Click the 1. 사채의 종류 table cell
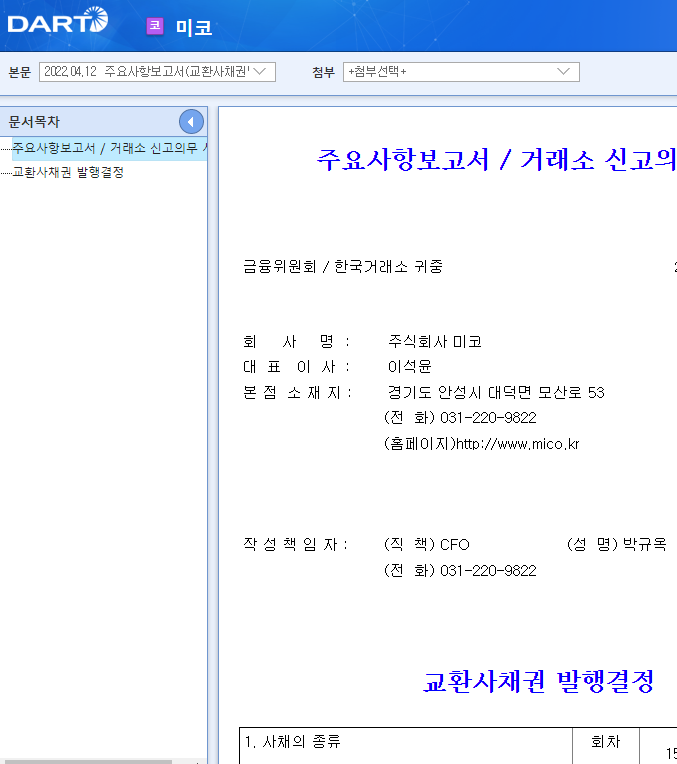 406,746
